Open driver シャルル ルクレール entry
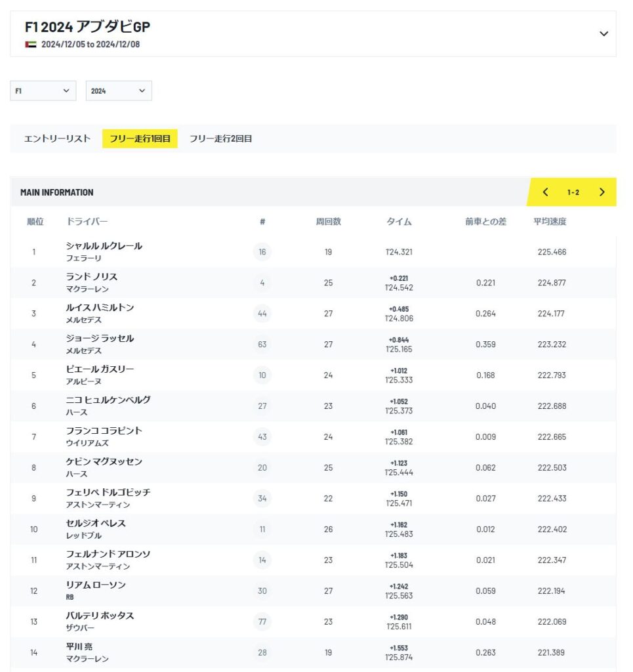 (x=104, y=246)
